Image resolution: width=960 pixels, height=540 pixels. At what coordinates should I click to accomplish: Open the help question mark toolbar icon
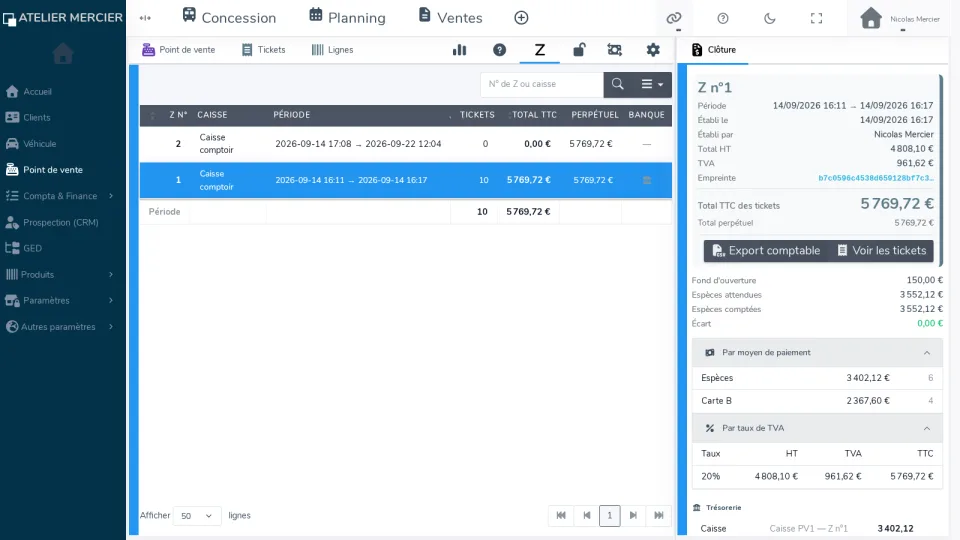pyautogui.click(x=500, y=50)
